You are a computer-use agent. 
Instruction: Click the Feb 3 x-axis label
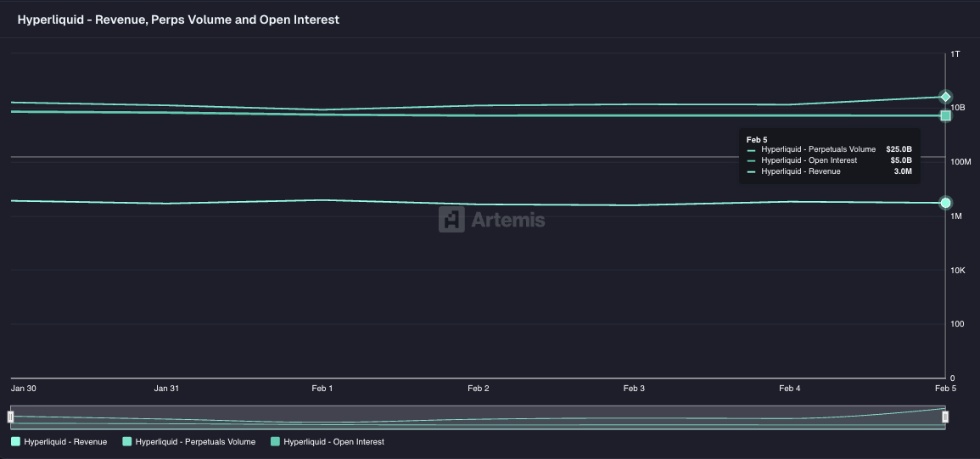pos(634,389)
